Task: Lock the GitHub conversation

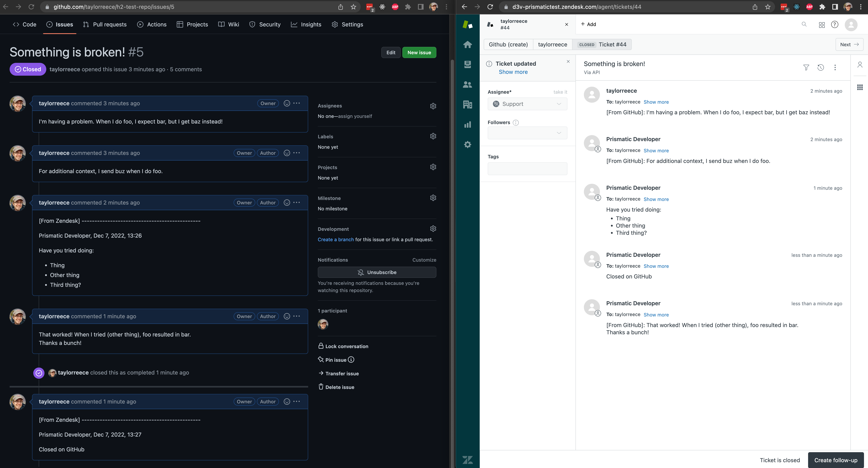Action: click(346, 346)
